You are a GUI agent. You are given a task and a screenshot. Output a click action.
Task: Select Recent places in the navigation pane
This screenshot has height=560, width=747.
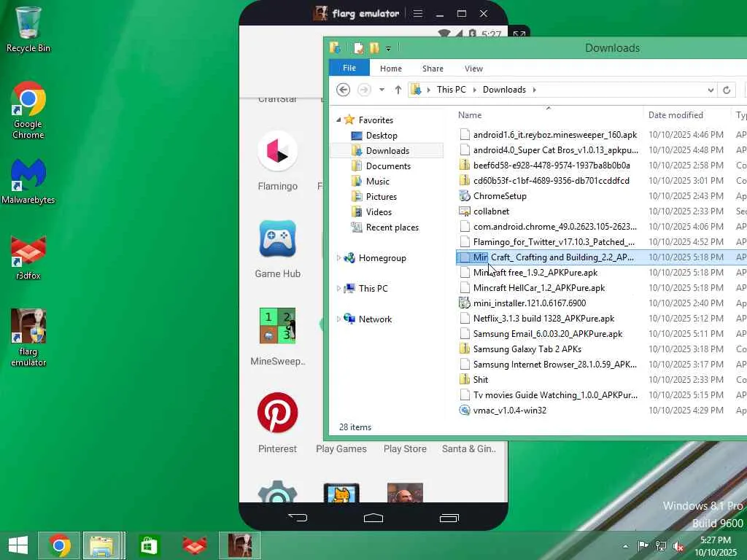pyautogui.click(x=392, y=227)
